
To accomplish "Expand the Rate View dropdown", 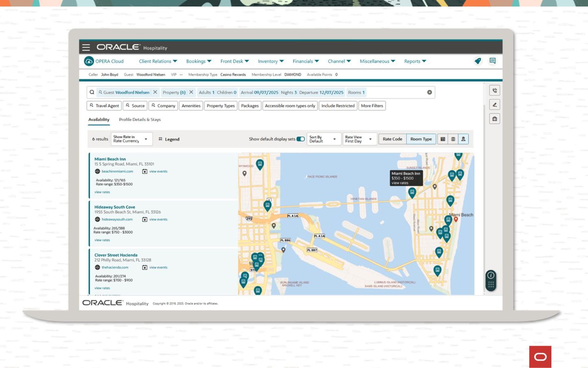I will click(359, 139).
